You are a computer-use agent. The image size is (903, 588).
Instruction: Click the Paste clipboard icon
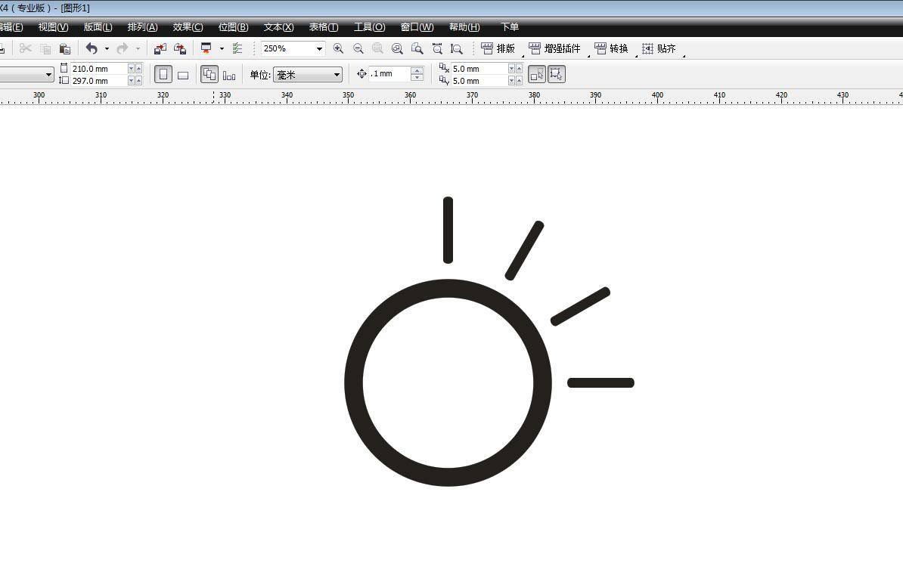pos(65,48)
